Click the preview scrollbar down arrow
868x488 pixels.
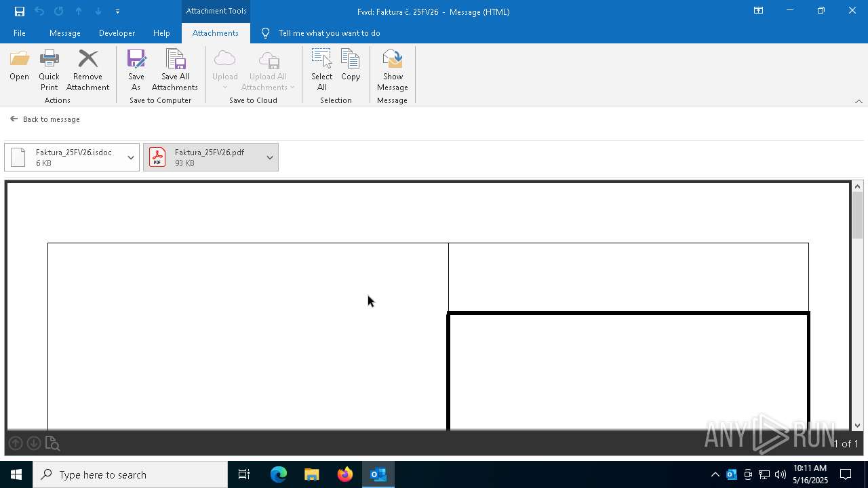click(x=858, y=426)
